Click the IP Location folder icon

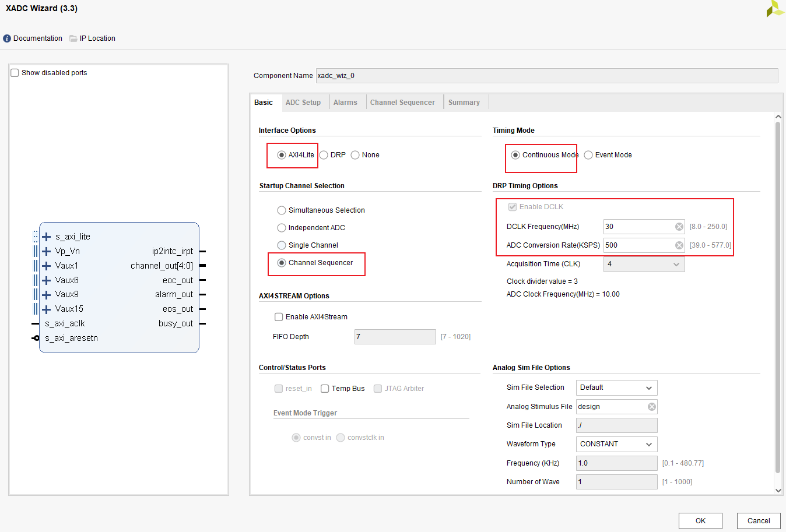(x=73, y=38)
